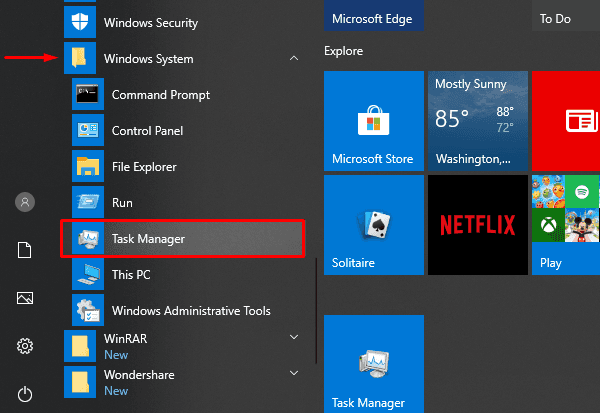Open the Pictures sidebar shortcut
Screen dimensions: 600x413
pos(25,298)
